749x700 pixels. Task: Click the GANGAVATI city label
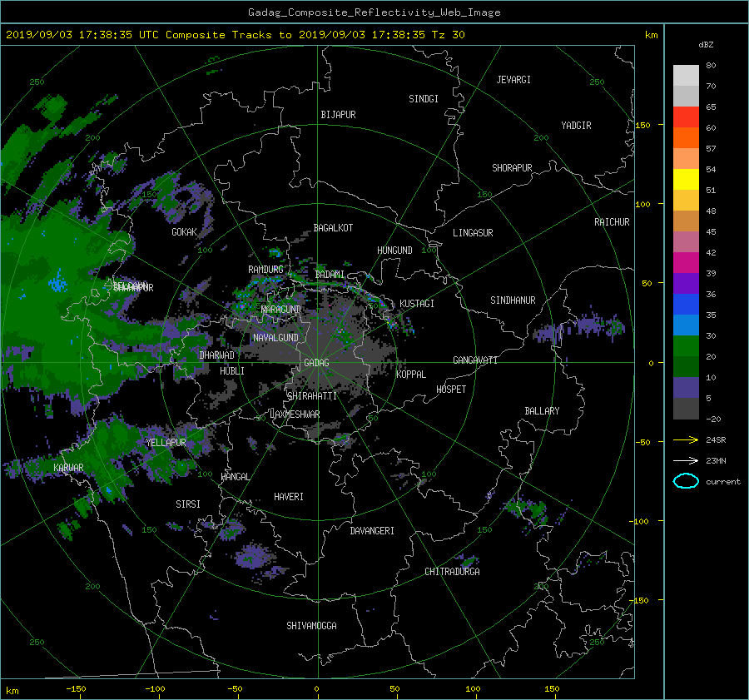click(475, 360)
